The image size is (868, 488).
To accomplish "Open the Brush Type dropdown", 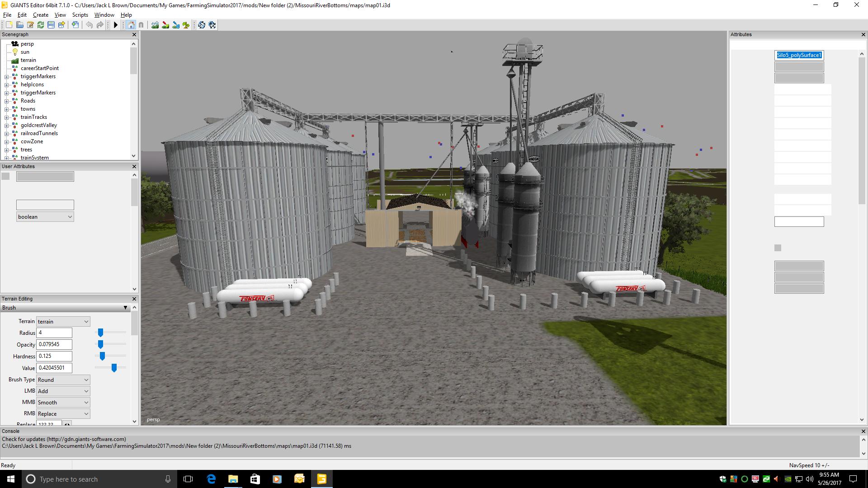I will [x=63, y=380].
